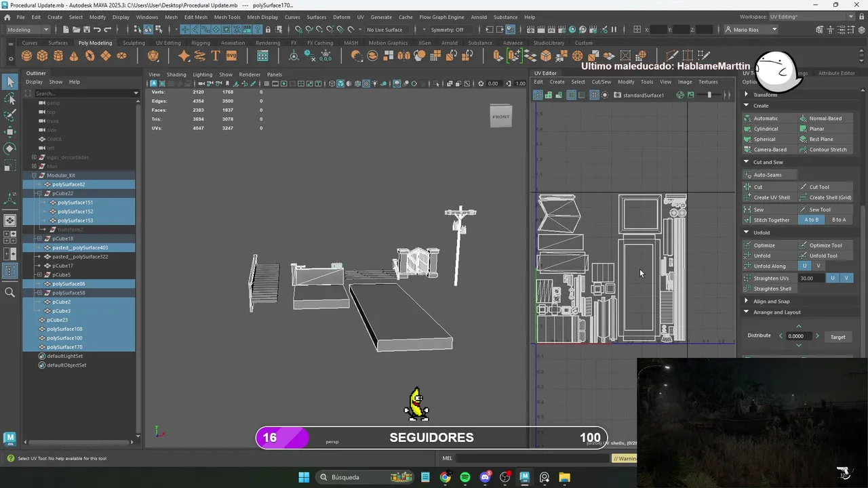Toggle the U axis for Straighten UVs
This screenshot has height=488, width=868.
pyautogui.click(x=833, y=278)
